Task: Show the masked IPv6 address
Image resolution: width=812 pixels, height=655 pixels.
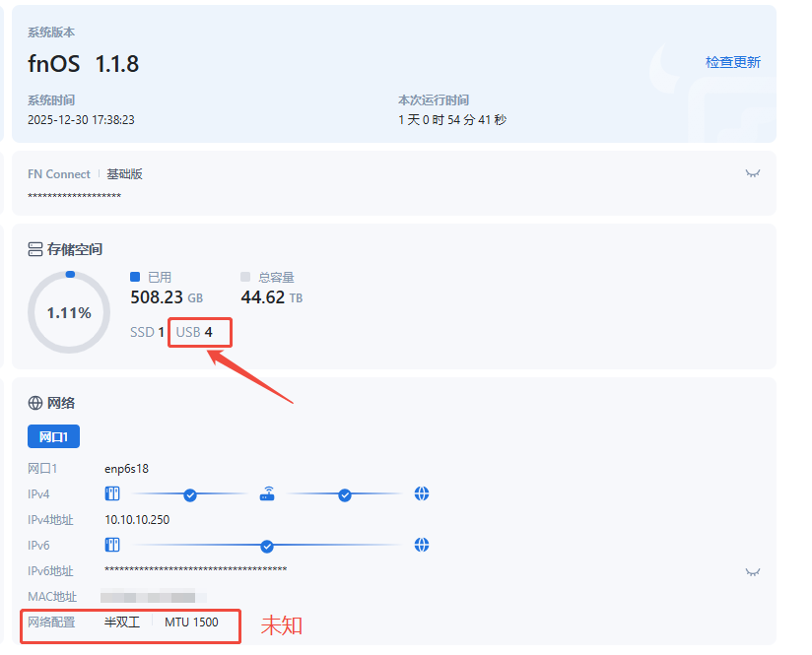Action: pos(752,571)
